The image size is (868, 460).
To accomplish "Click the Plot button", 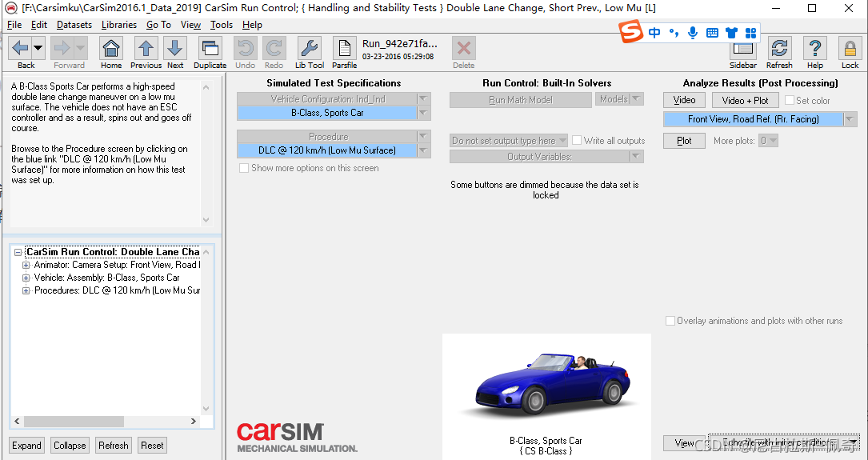I will click(x=684, y=141).
